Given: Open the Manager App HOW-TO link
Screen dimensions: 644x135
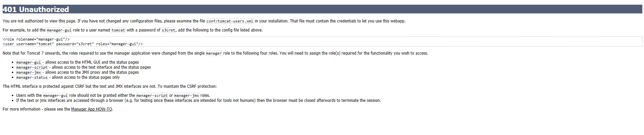Looking at the screenshot, I should (91, 109).
